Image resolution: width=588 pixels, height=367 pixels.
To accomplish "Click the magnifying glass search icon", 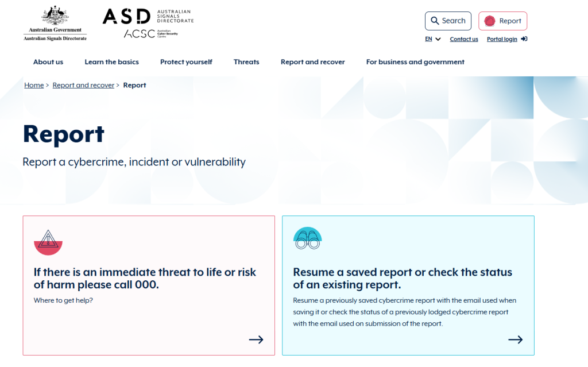I will pos(435,21).
